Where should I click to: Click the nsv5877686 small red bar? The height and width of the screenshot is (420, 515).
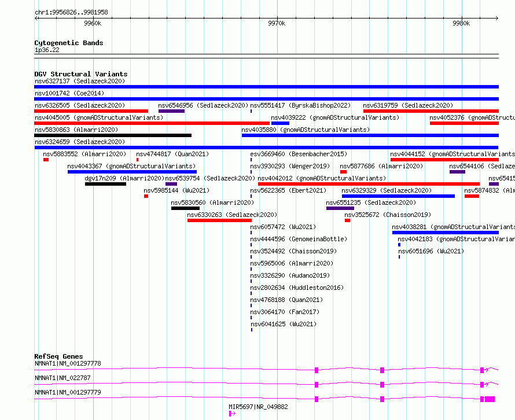[343, 172]
